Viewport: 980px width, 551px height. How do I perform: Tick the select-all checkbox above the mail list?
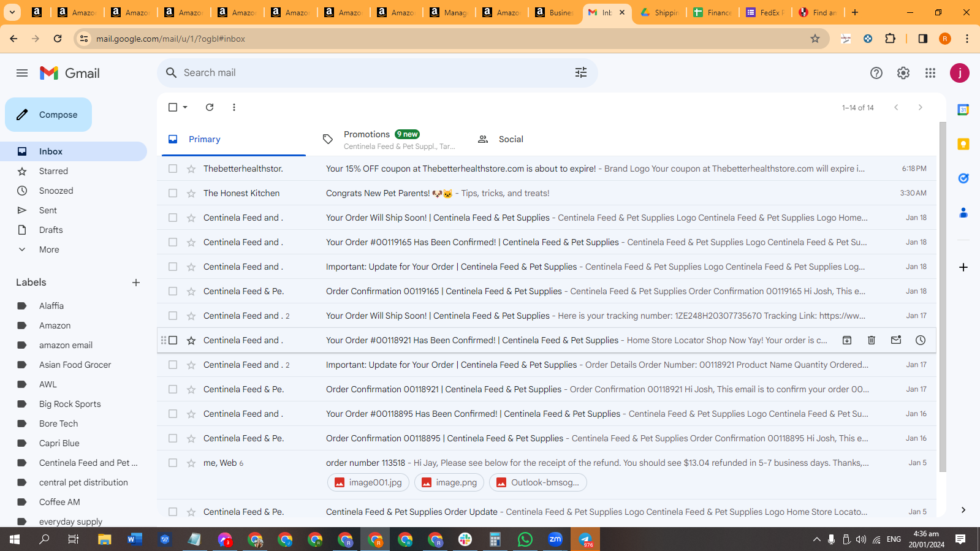pos(173,107)
